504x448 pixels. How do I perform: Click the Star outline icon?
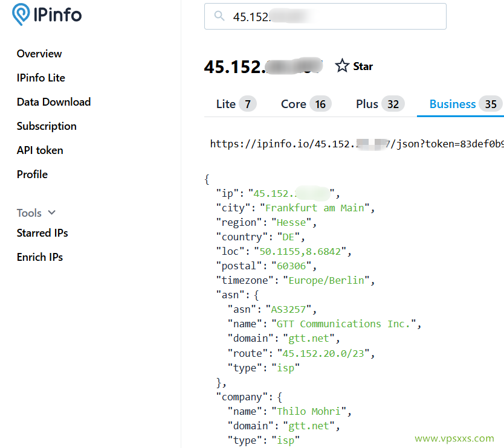(x=342, y=66)
